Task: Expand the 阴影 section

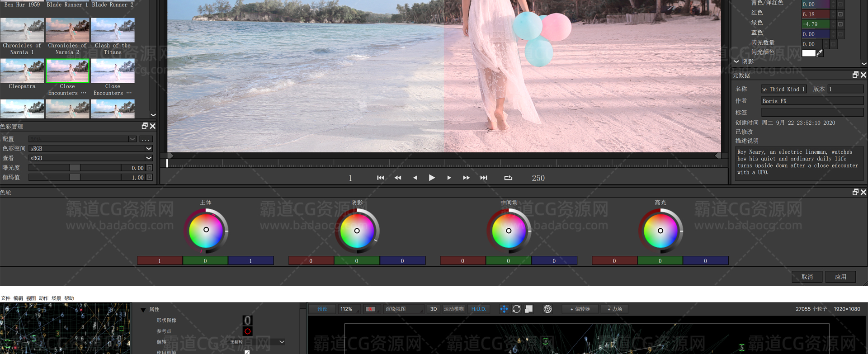Action: (736, 61)
